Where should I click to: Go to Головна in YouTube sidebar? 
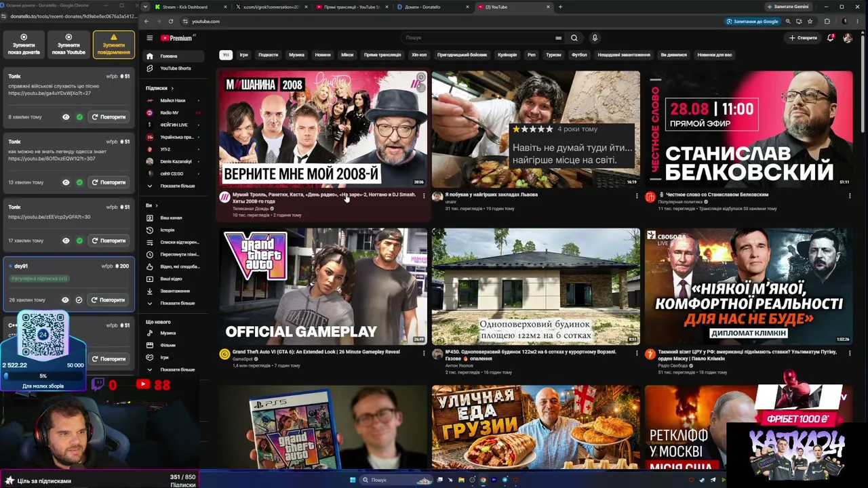coord(175,56)
